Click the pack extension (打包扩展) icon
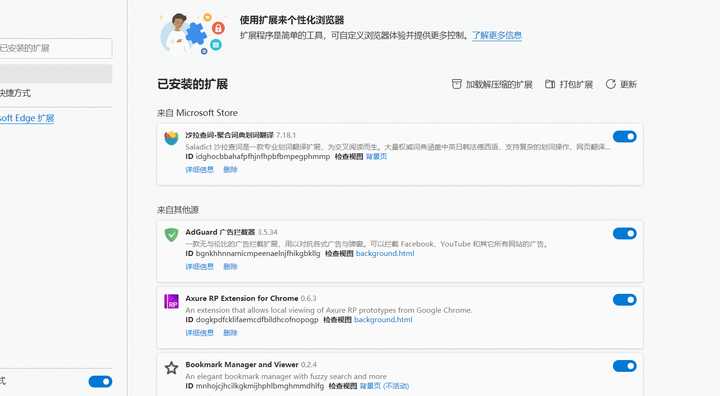This screenshot has height=396, width=720. click(x=550, y=84)
